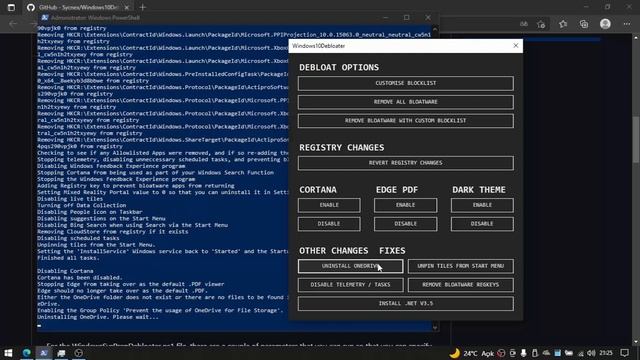Click the Uninstall OneDrive button

tap(350, 266)
